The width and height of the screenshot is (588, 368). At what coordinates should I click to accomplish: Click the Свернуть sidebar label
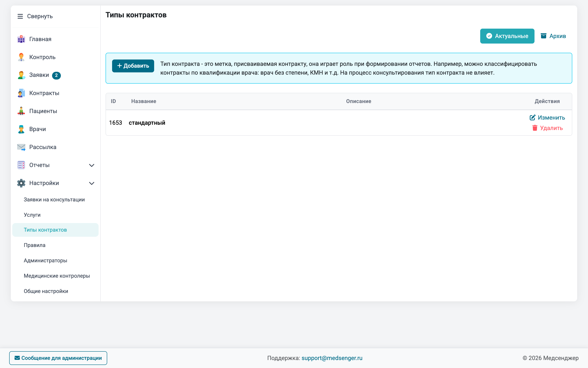[40, 16]
